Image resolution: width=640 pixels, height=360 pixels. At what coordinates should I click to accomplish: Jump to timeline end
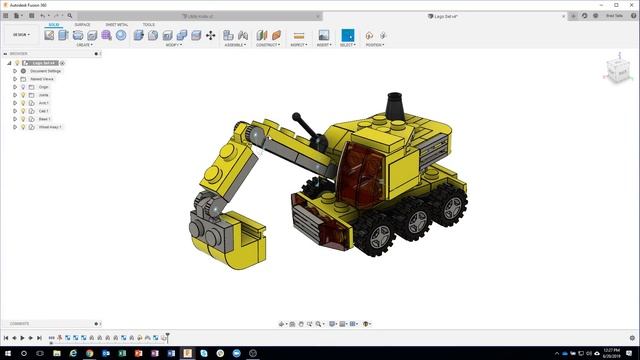point(39,338)
